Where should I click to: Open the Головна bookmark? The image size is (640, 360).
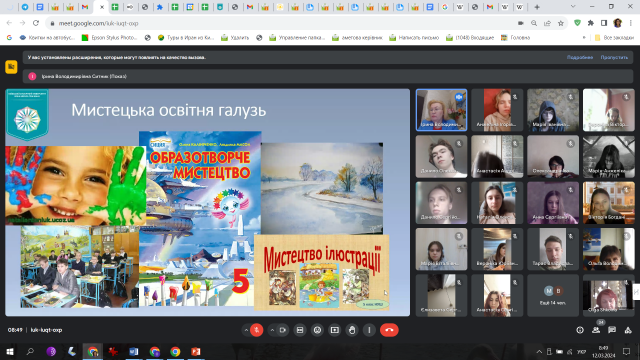516,38
